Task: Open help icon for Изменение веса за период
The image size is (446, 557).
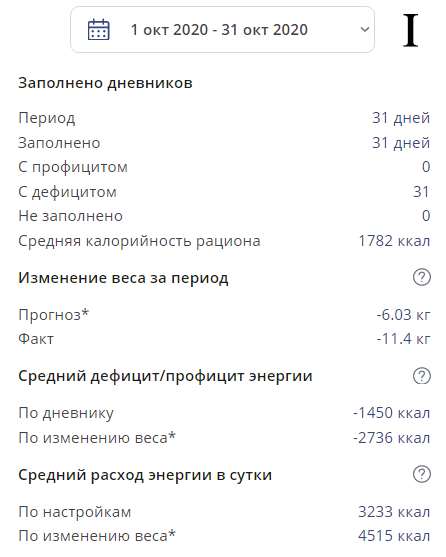Action: point(421,277)
